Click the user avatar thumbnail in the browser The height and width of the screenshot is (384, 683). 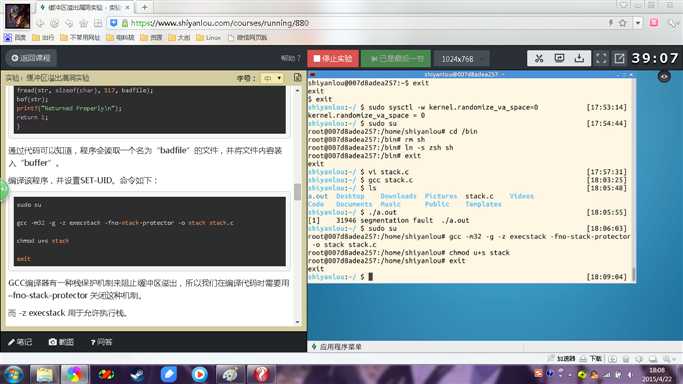coord(17,16)
